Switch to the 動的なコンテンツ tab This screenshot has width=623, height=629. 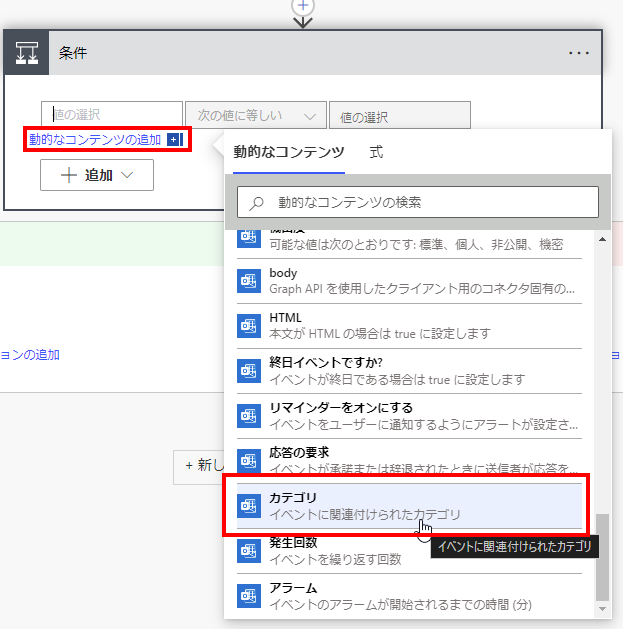coord(289,152)
